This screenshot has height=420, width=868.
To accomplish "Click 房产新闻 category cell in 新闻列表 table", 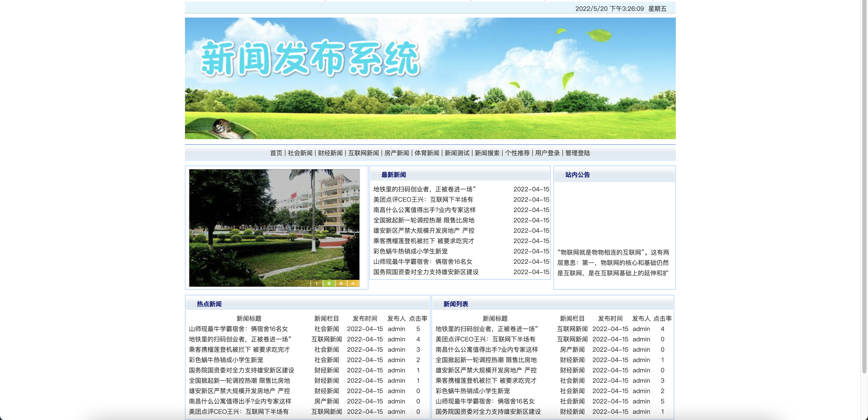I will (x=572, y=349).
